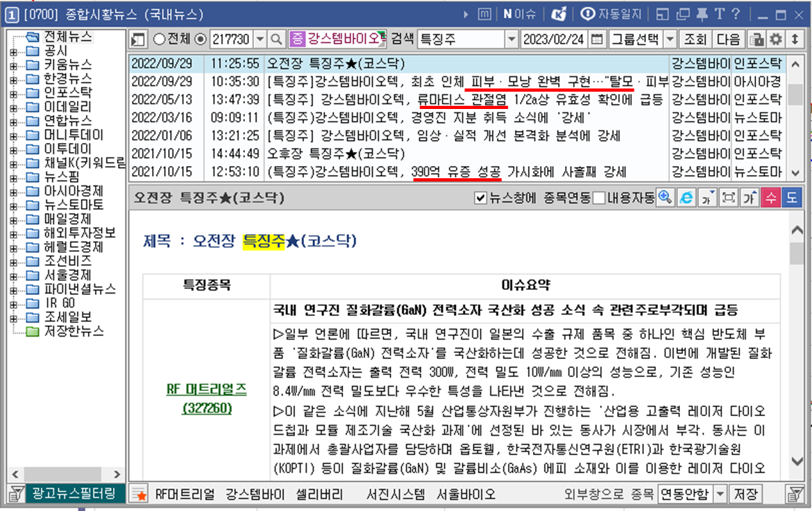The image size is (812, 511).
Task: Click the funnel filter icon at bottom left
Action: 15,494
